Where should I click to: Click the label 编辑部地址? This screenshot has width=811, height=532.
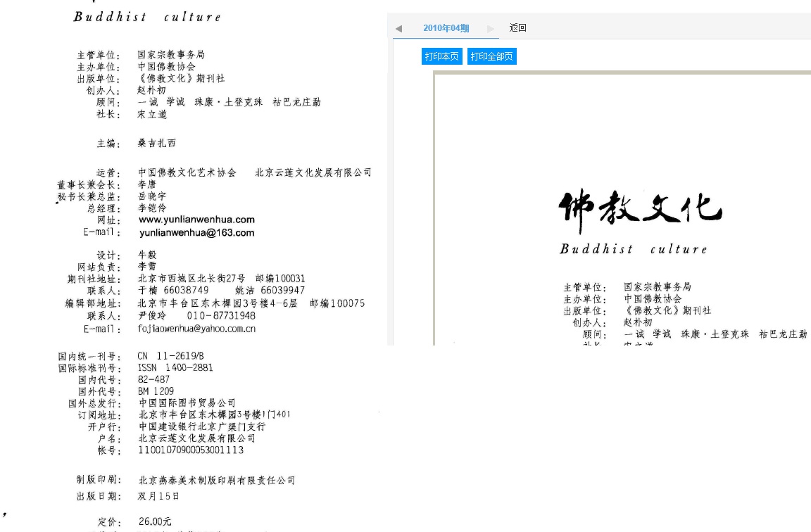[x=93, y=304]
